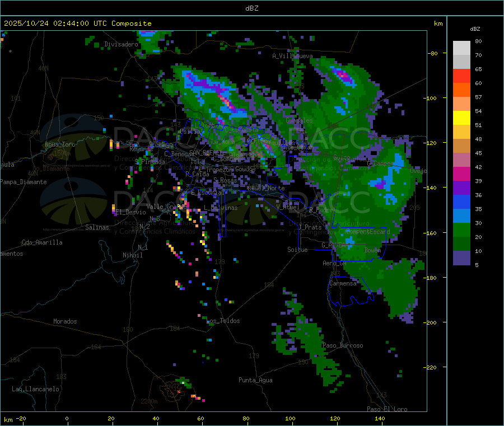
Task: Click the Pampa_Diamante map label
Action: 24,182
